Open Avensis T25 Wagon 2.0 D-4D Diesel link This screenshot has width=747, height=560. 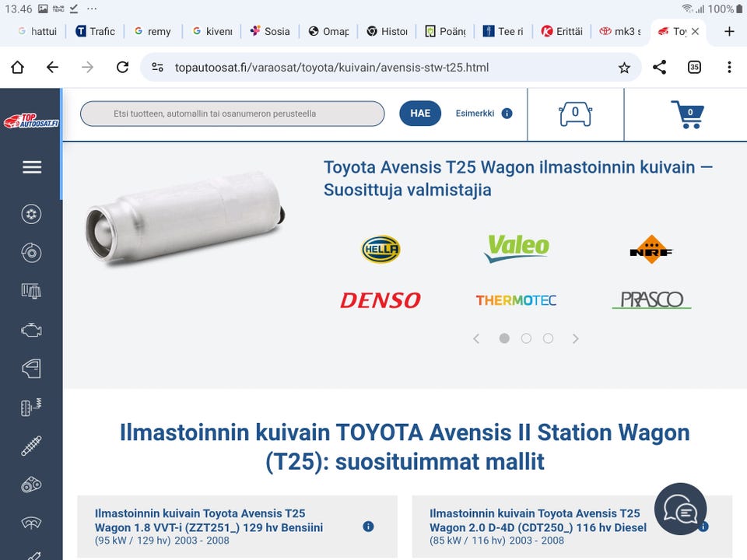(538, 520)
